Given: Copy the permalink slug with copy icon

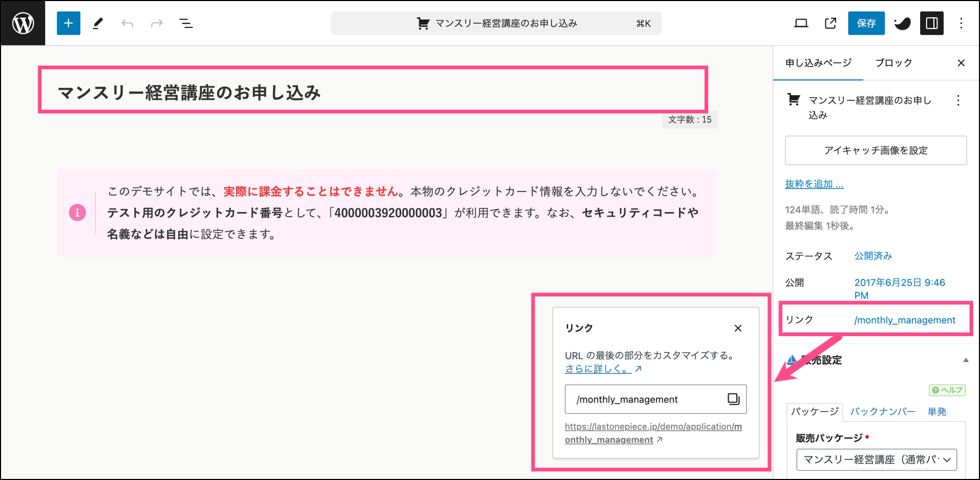Looking at the screenshot, I should point(733,399).
